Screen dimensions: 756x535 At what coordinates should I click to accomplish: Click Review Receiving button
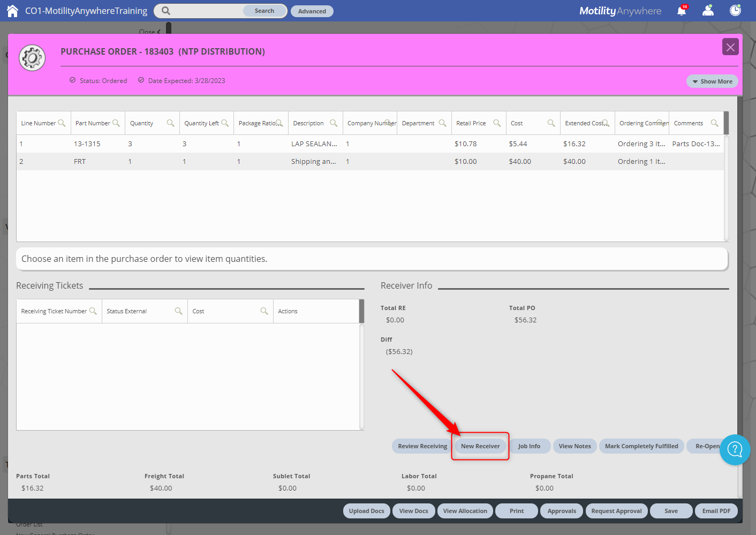[x=422, y=446]
